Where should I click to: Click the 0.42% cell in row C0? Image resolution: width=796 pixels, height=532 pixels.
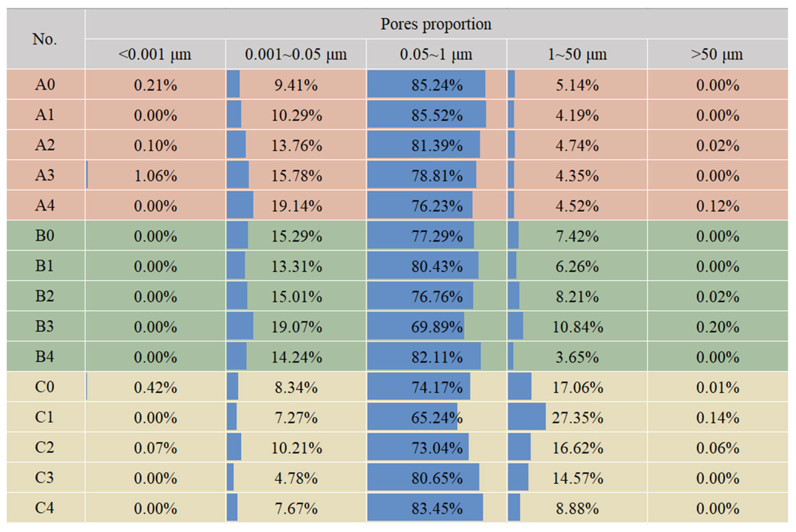point(155,387)
